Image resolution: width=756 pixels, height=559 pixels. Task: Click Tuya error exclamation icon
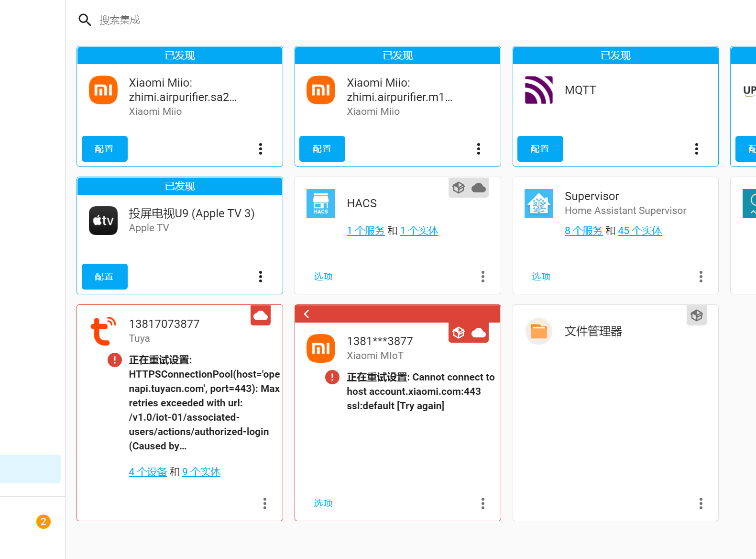click(x=115, y=360)
